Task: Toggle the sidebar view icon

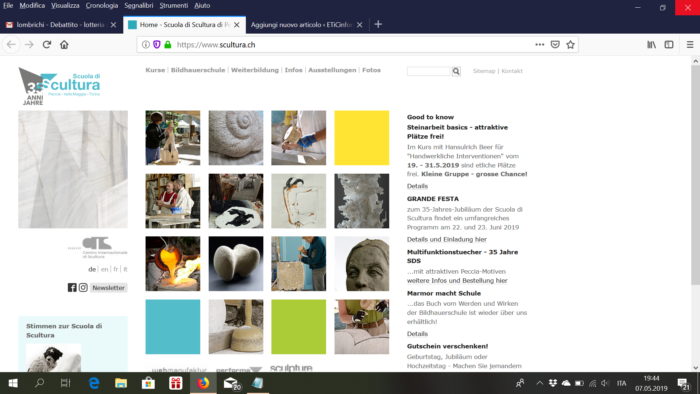Action: (x=669, y=45)
